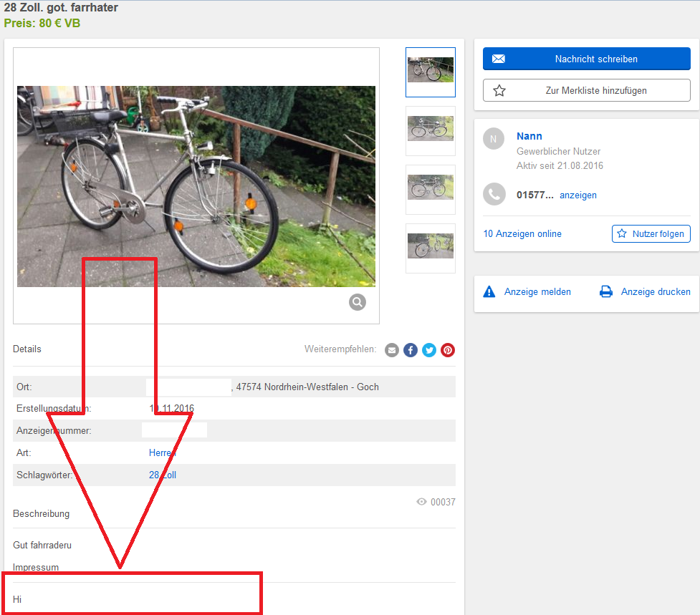Viewport: 700px width, 615px height.
Task: Share listing via email icon
Action: [392, 350]
